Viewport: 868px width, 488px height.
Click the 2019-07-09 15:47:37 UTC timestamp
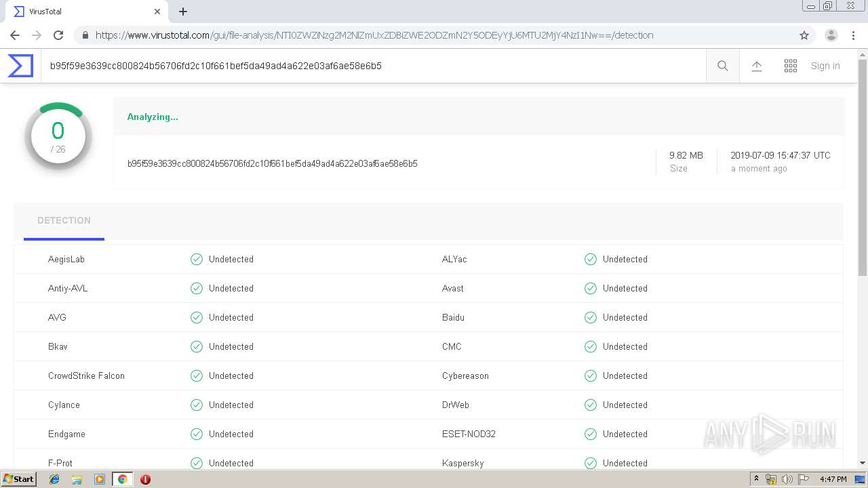point(781,155)
